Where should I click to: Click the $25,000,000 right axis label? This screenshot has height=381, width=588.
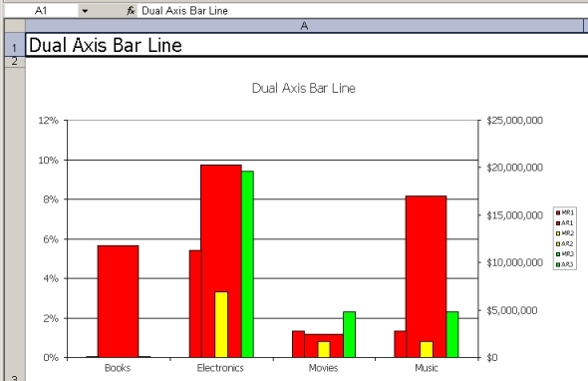pos(514,121)
